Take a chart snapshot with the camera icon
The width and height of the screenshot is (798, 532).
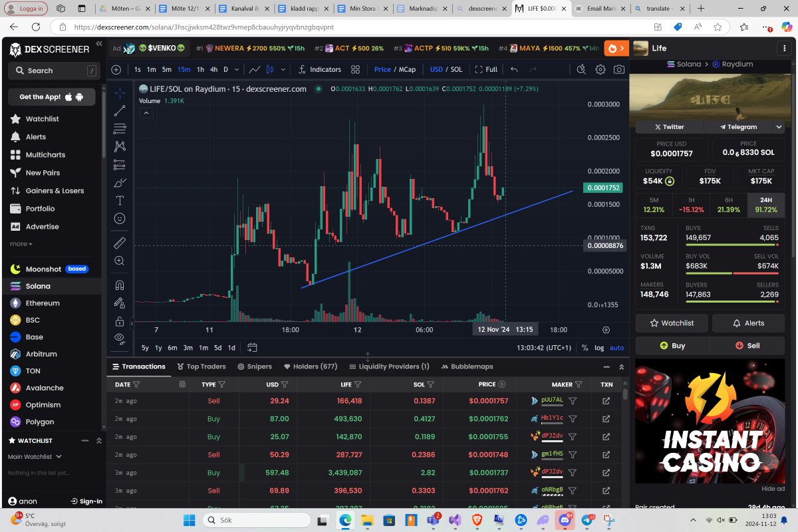pos(619,69)
